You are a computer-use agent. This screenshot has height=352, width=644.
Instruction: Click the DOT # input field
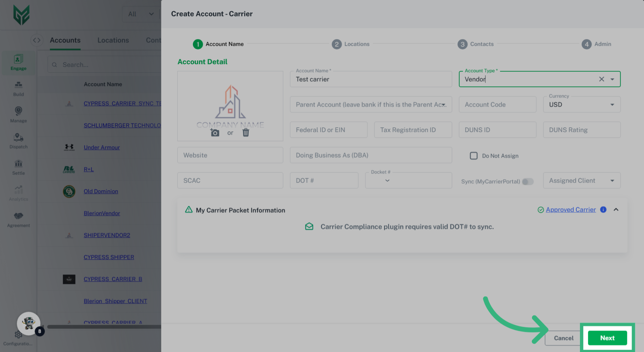324,181
